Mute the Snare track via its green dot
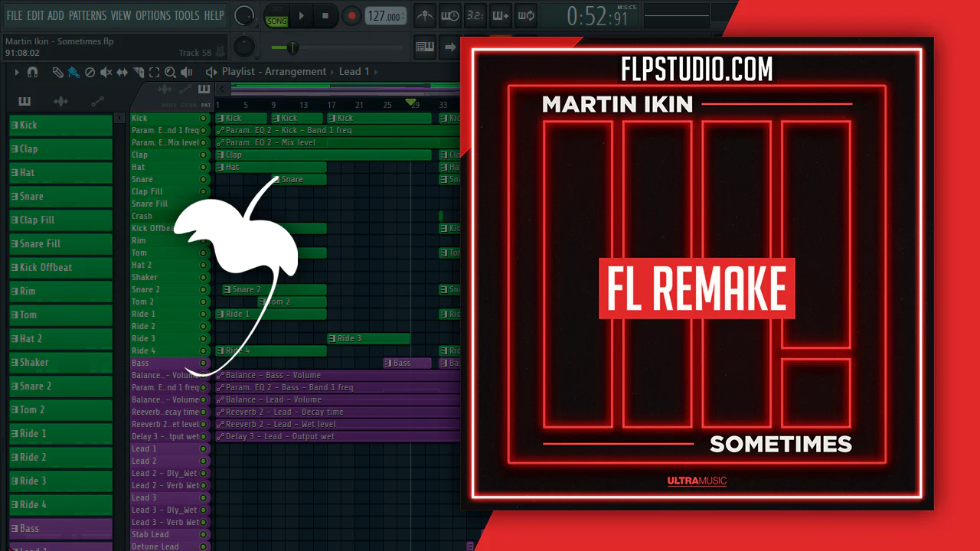The height and width of the screenshot is (551, 980). [x=204, y=180]
